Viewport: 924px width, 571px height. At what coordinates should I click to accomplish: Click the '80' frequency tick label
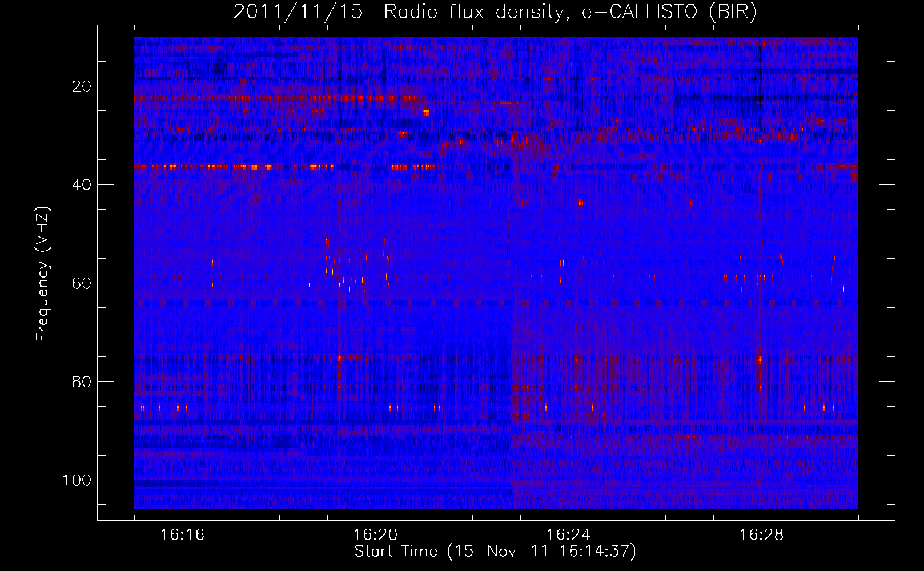[82, 381]
